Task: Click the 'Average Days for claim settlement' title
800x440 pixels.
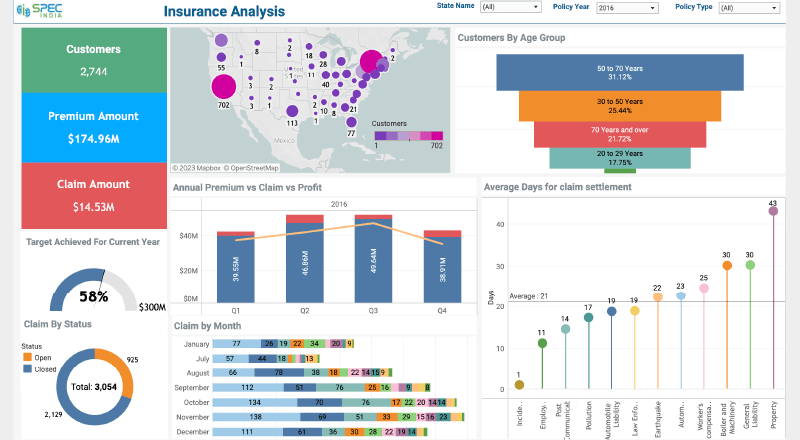Action: (558, 187)
